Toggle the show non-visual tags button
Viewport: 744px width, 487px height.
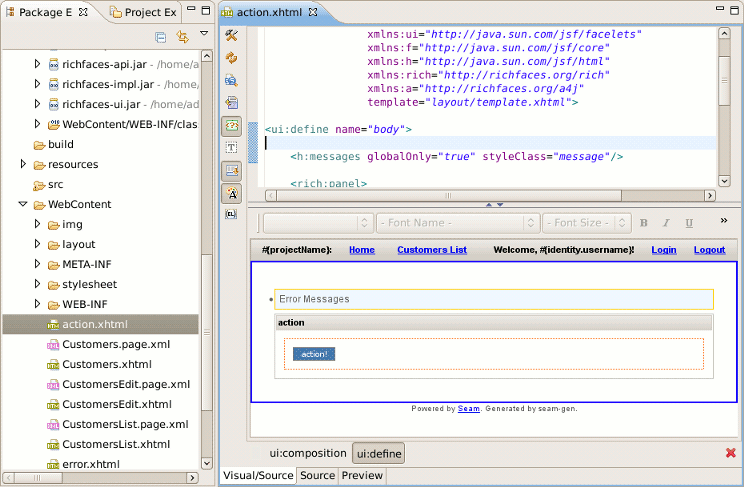coord(231,125)
